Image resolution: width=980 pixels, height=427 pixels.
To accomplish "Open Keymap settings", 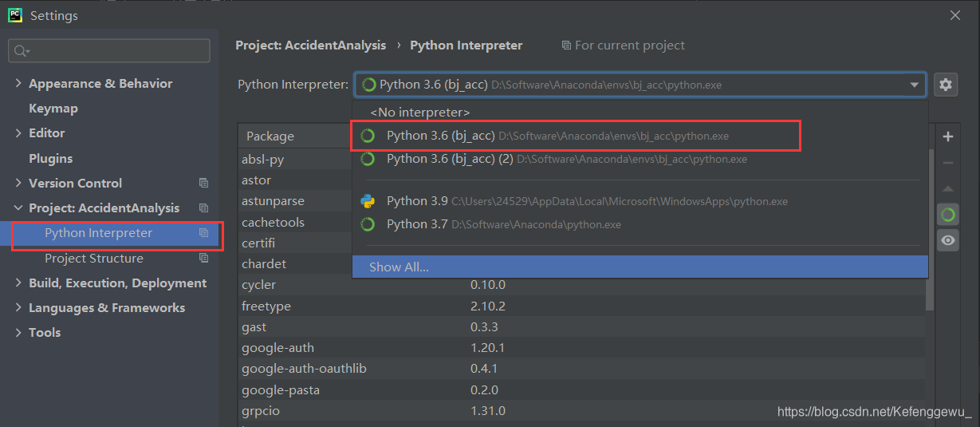I will tap(53, 109).
